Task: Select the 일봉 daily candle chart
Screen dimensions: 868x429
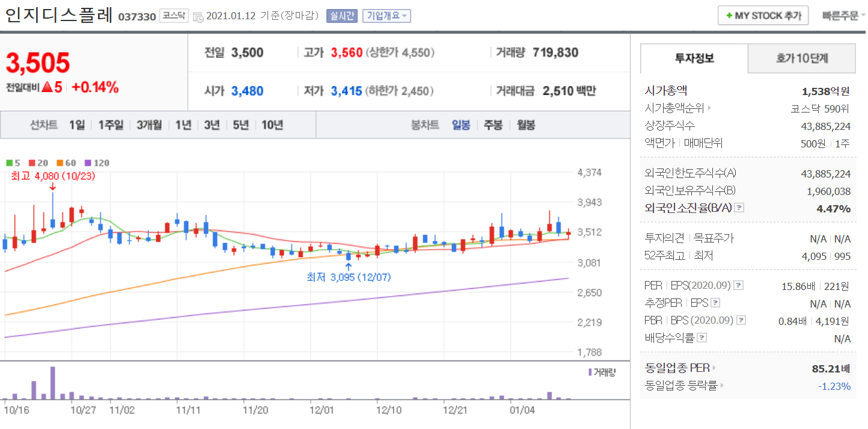Action: click(x=461, y=125)
